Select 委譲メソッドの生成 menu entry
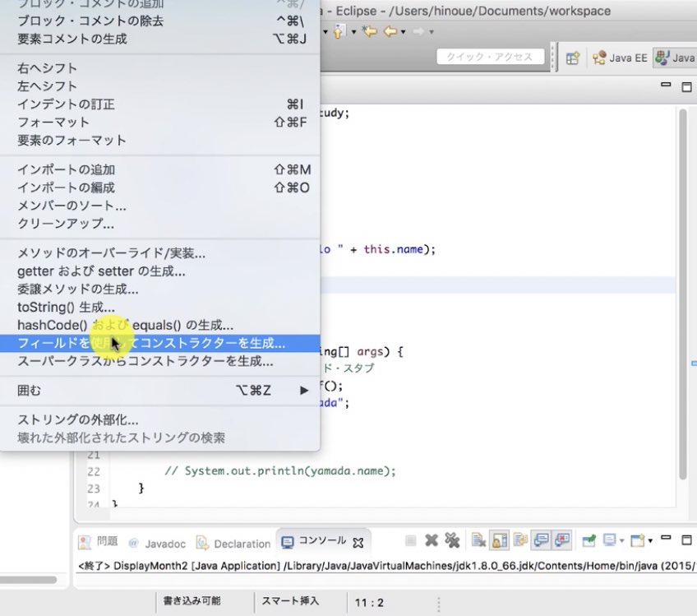 (x=160, y=289)
